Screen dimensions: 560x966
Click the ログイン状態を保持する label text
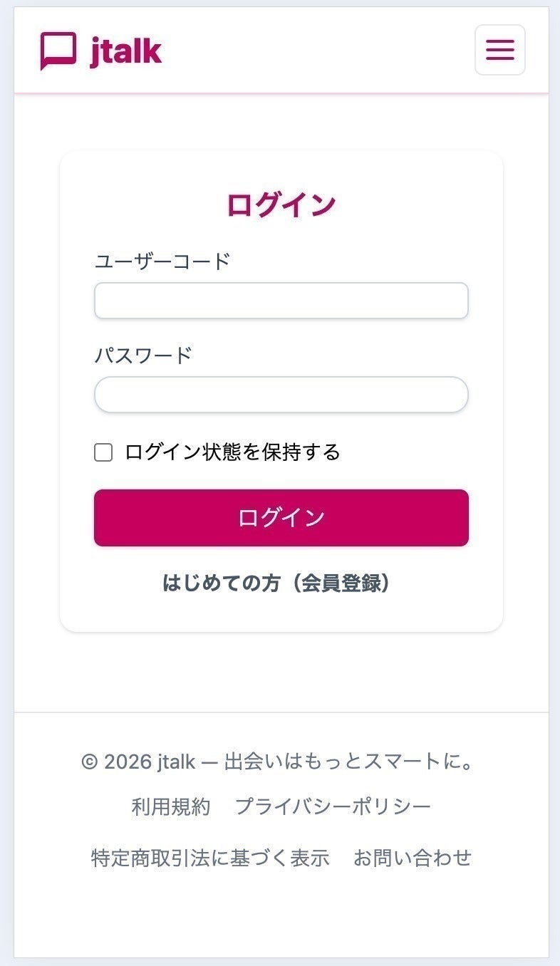click(x=232, y=452)
